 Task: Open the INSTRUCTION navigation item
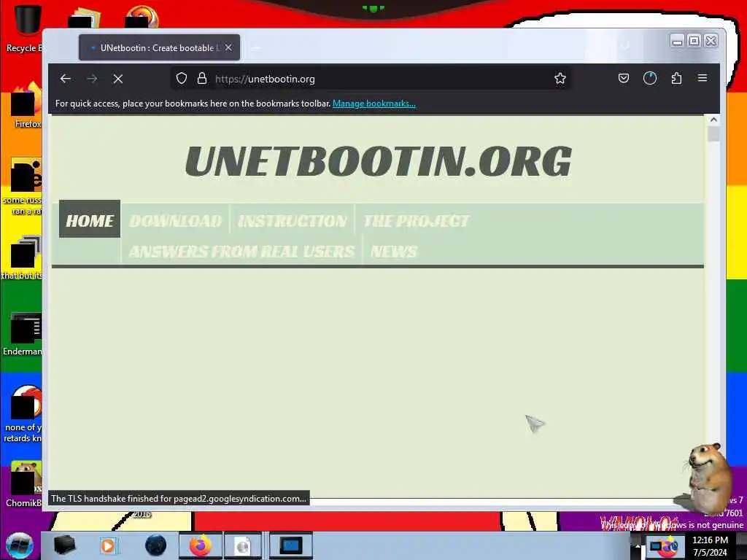tap(292, 220)
